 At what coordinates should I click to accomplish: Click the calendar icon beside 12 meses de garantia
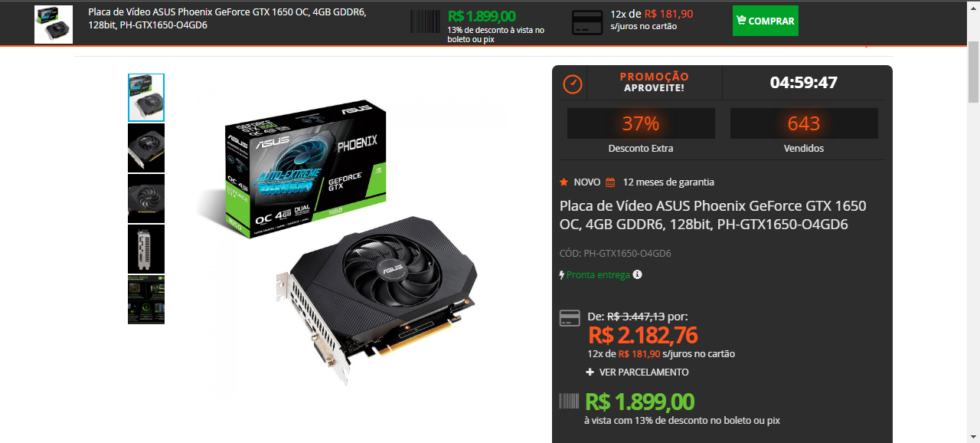(x=610, y=182)
